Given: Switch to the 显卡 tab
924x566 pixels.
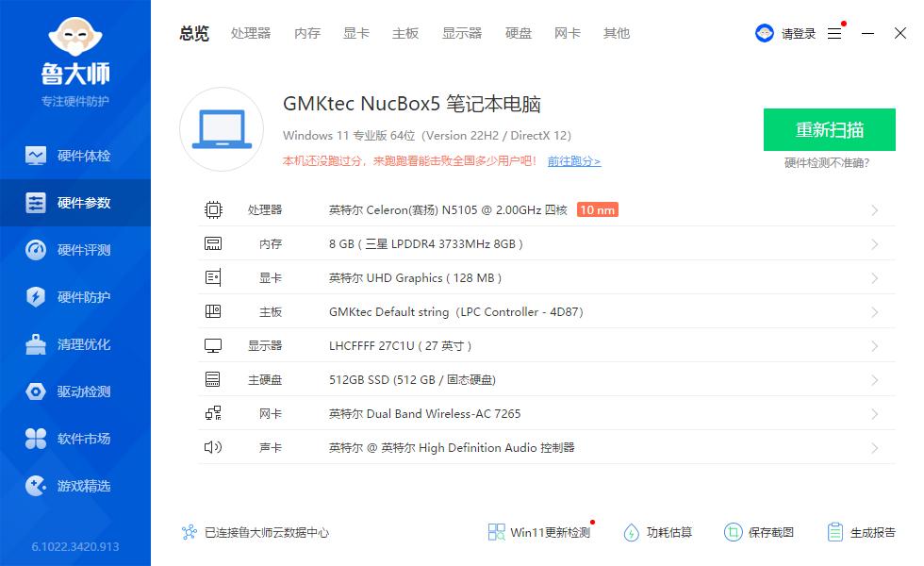Looking at the screenshot, I should tap(355, 33).
